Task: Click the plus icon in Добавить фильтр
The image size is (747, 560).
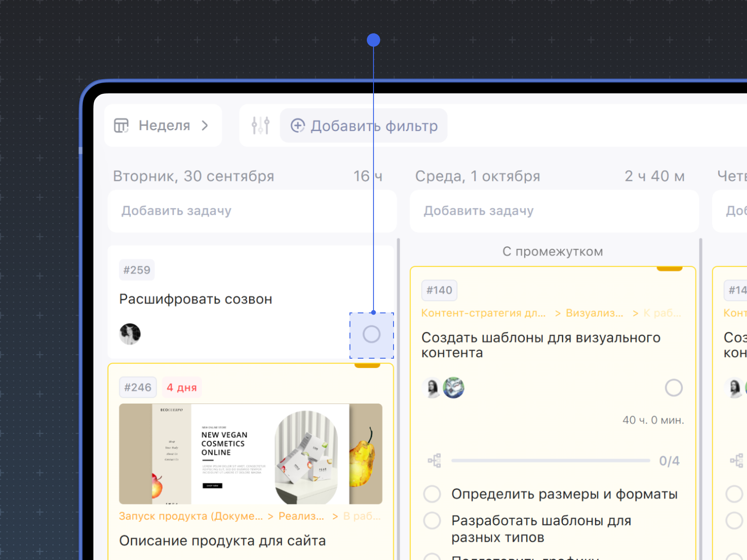Action: [297, 126]
